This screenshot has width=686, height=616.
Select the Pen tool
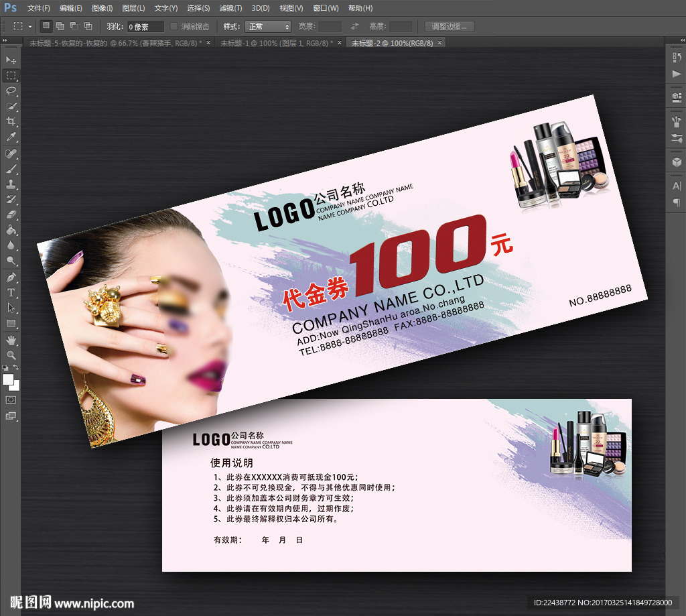point(11,277)
